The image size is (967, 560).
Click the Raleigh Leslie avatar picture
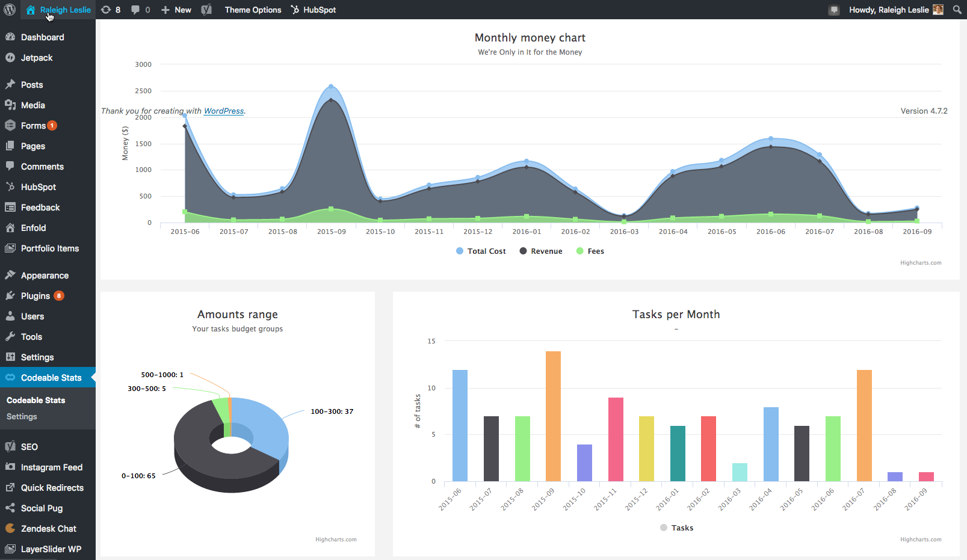point(938,10)
